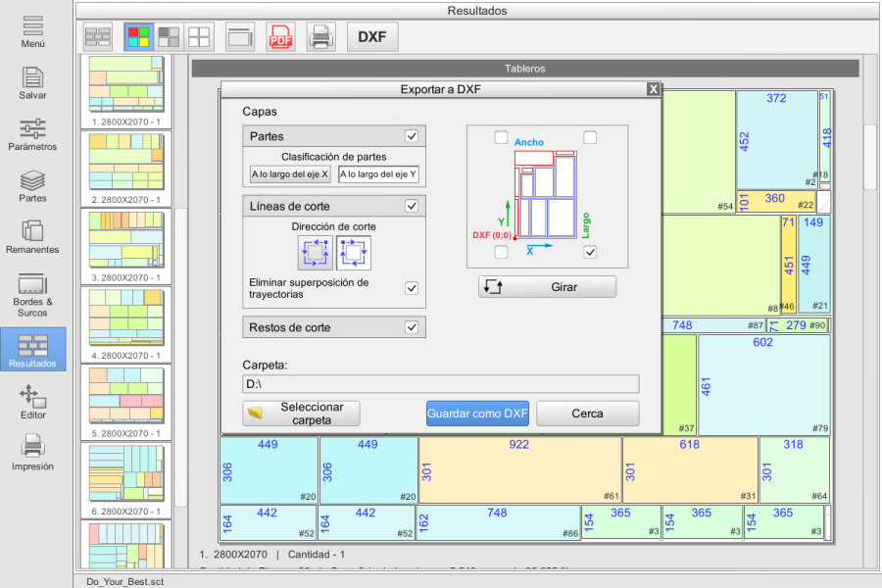Check the top-left origin corner checkbox
Screen dimensions: 882x588
point(501,137)
